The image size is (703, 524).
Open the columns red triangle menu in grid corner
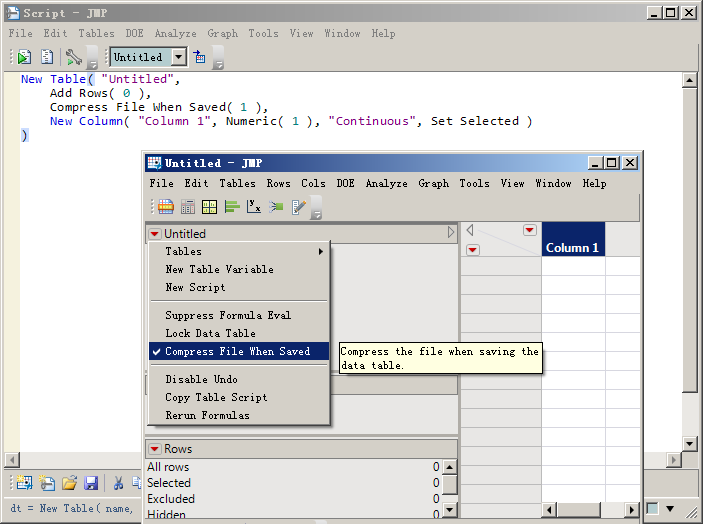coord(529,230)
